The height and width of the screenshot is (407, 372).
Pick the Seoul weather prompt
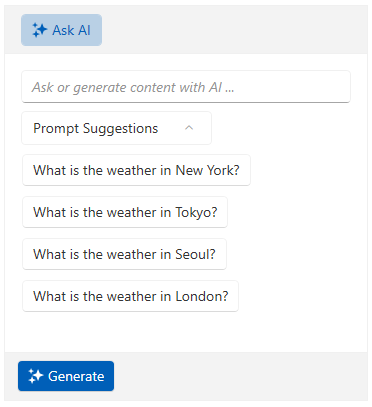(x=124, y=254)
